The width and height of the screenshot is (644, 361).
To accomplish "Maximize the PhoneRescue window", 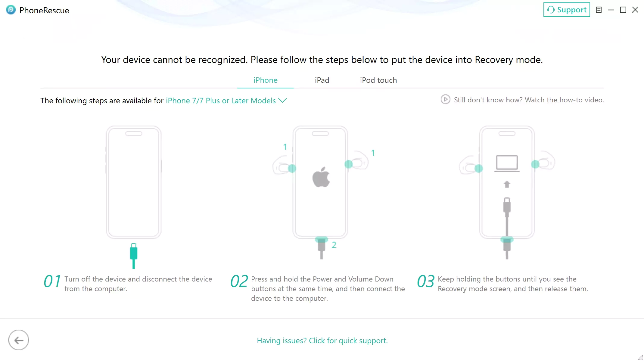I will coord(623,10).
